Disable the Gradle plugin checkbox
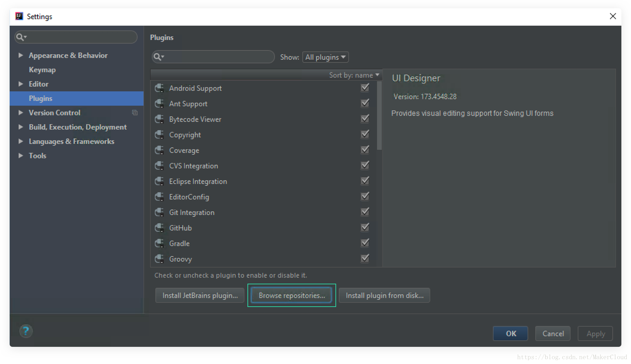 click(x=365, y=243)
